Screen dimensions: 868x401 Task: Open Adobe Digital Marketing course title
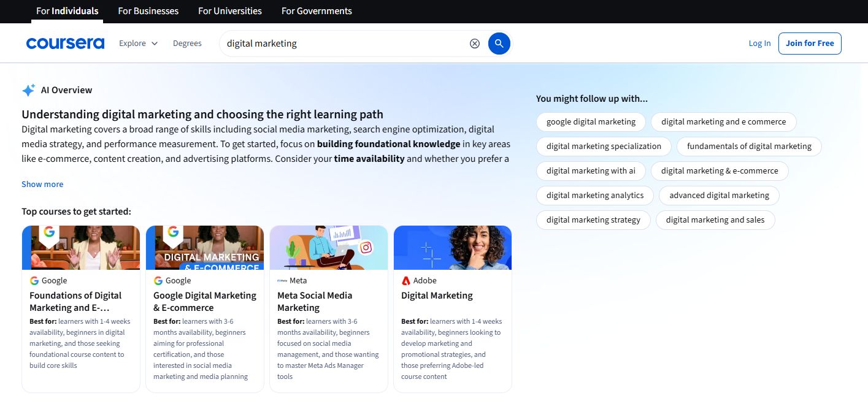pyautogui.click(x=437, y=296)
